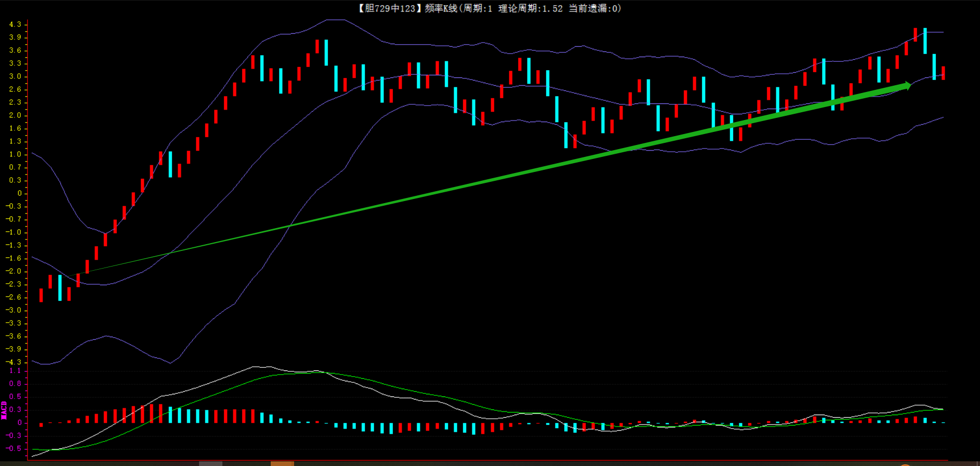Click the -4.3 label on the price axis
This screenshot has height=466, width=980.
(x=14, y=362)
